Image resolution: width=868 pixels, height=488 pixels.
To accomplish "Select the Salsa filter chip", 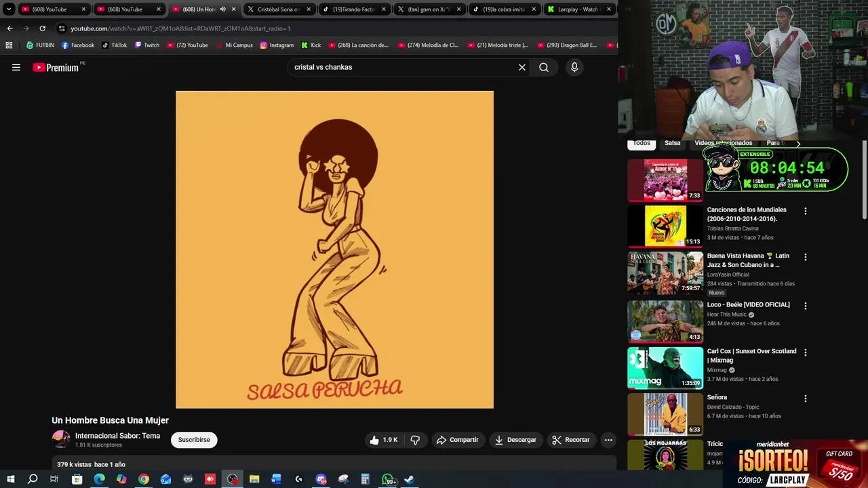I will pyautogui.click(x=672, y=143).
